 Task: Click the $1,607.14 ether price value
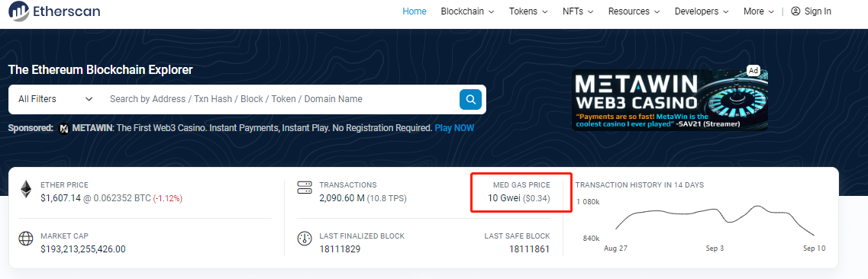(61, 198)
